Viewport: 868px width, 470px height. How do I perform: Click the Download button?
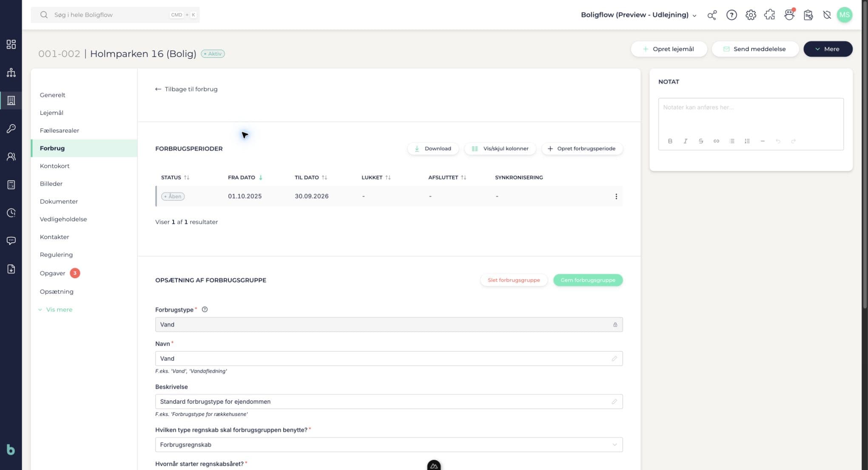point(433,148)
